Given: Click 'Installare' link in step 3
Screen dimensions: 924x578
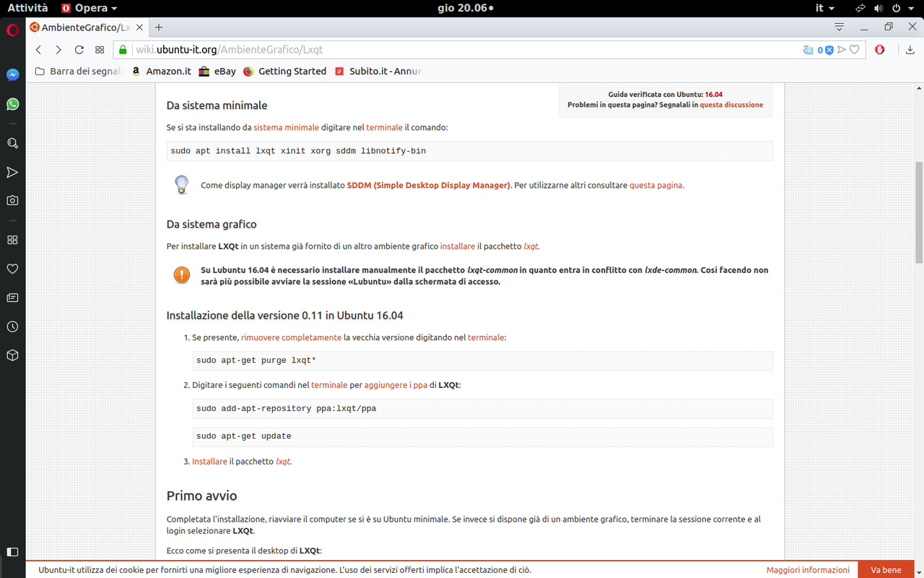Looking at the screenshot, I should pos(209,461).
